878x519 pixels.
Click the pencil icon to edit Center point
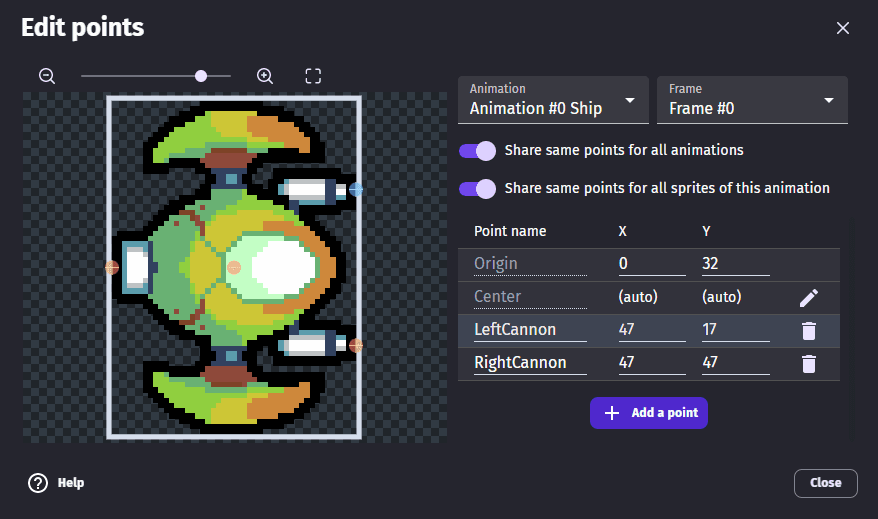click(x=809, y=297)
